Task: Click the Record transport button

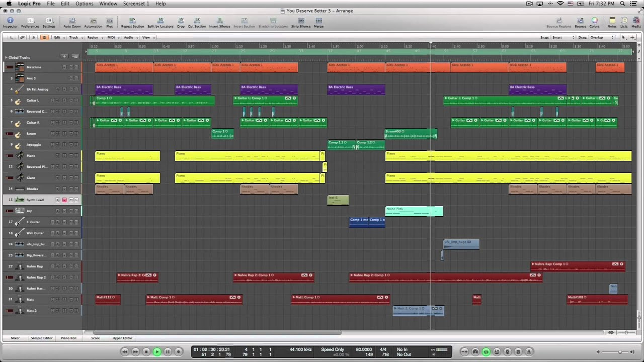Action: click(x=178, y=351)
